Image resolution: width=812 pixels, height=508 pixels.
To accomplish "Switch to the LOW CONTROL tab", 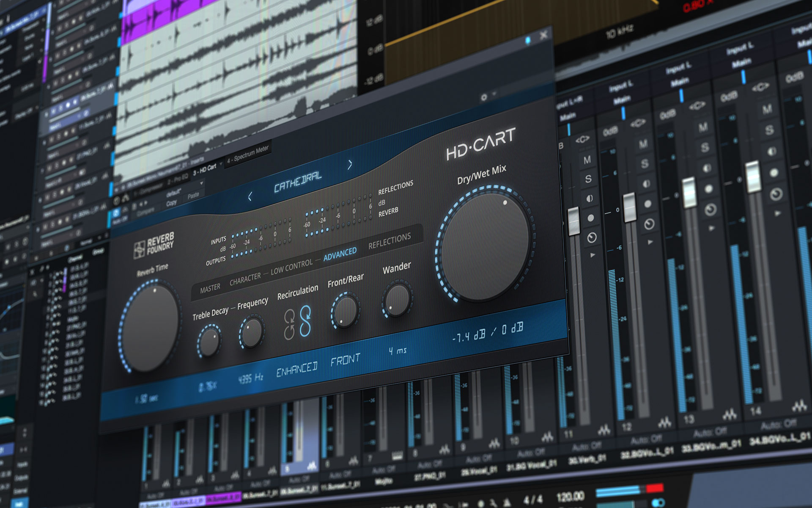I will click(x=291, y=267).
